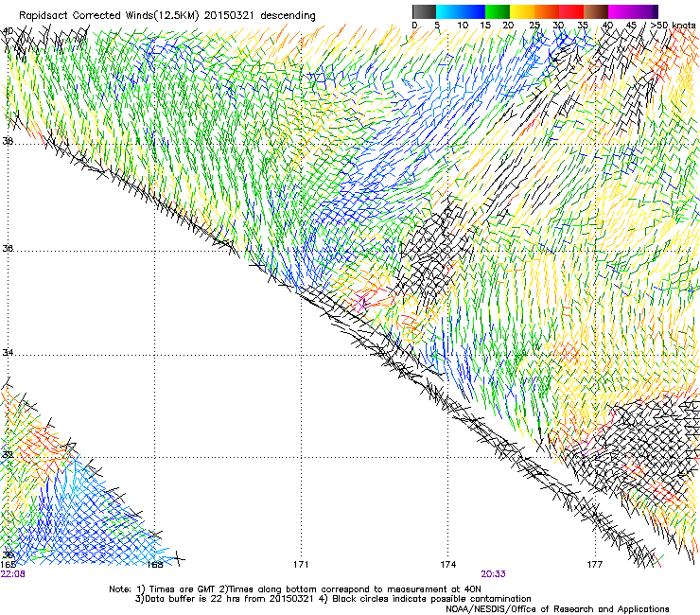
Task: Click the word 'descending' in the title
Action: [x=288, y=16]
